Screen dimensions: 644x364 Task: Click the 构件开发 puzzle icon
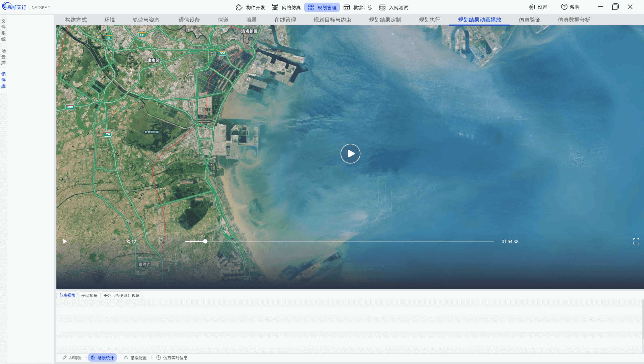point(239,8)
